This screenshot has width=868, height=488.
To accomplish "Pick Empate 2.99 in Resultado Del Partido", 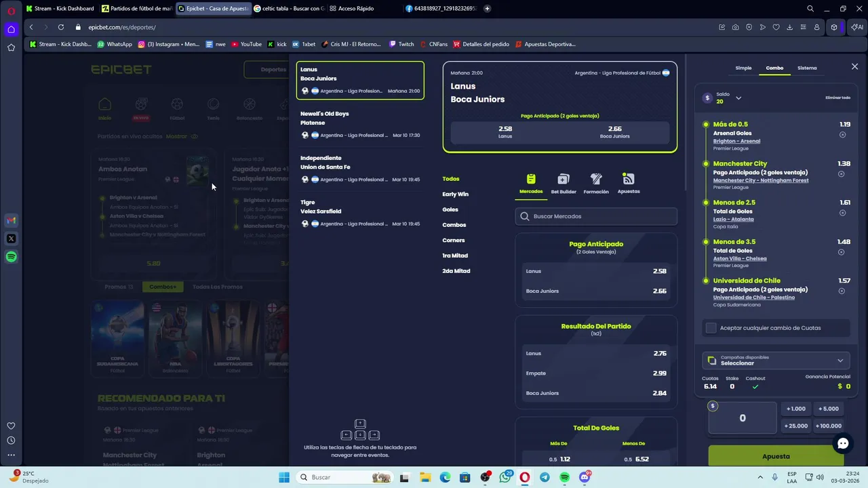I will point(596,373).
